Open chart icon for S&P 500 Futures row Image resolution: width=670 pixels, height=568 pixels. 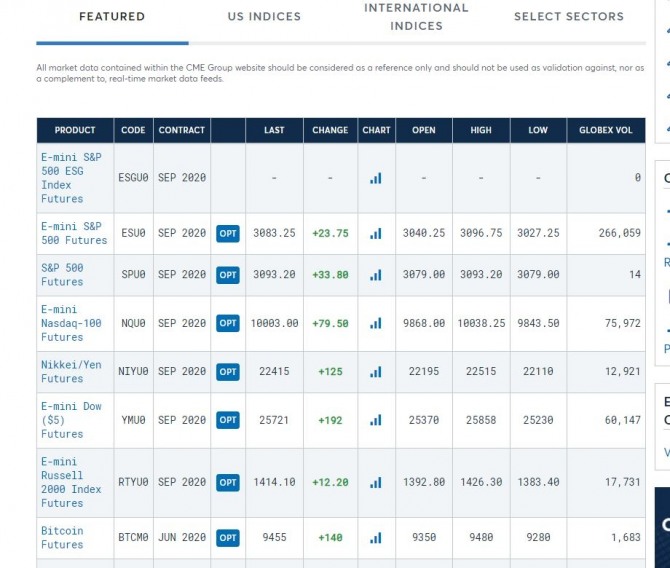tap(376, 275)
